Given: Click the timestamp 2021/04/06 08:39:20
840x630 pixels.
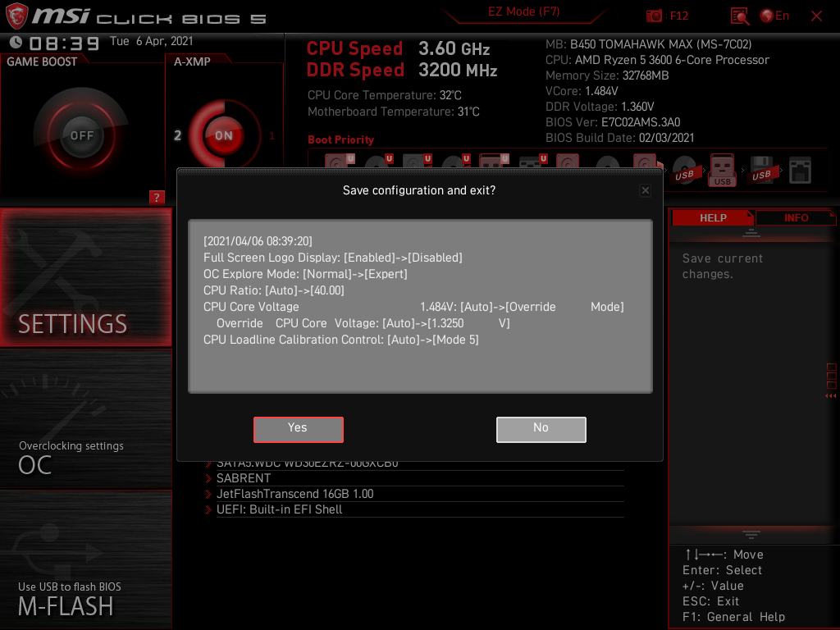Looking at the screenshot, I should pos(258,241).
